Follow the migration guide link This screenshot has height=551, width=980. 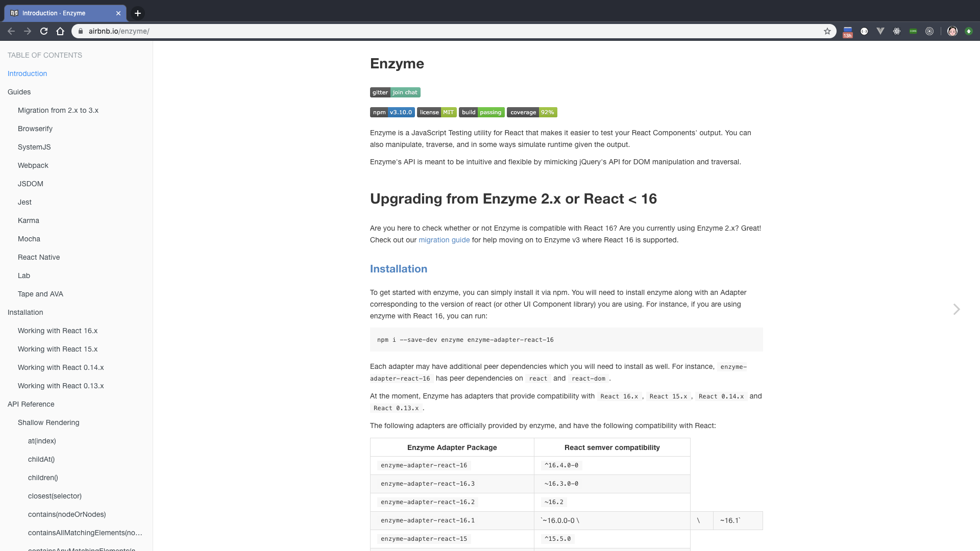[444, 240]
